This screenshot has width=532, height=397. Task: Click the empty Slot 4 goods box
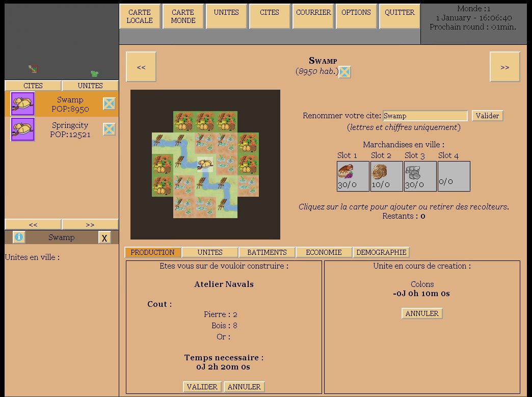tap(454, 176)
